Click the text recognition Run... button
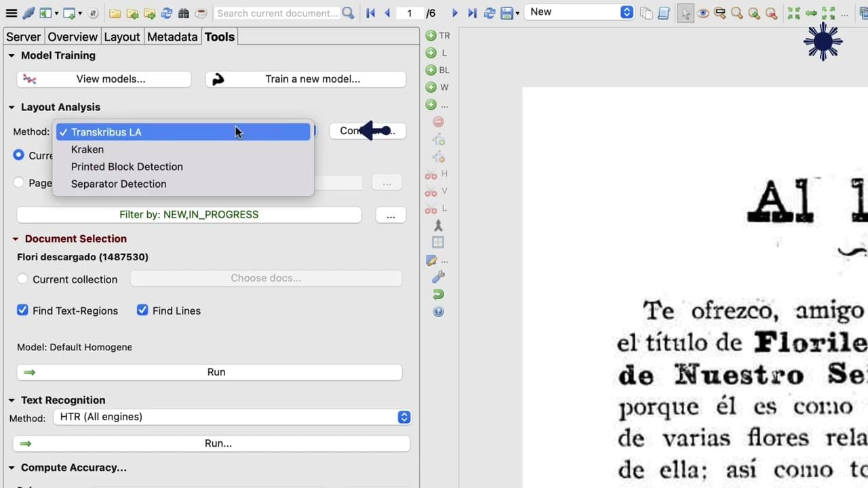This screenshot has width=868, height=488. (x=212, y=443)
